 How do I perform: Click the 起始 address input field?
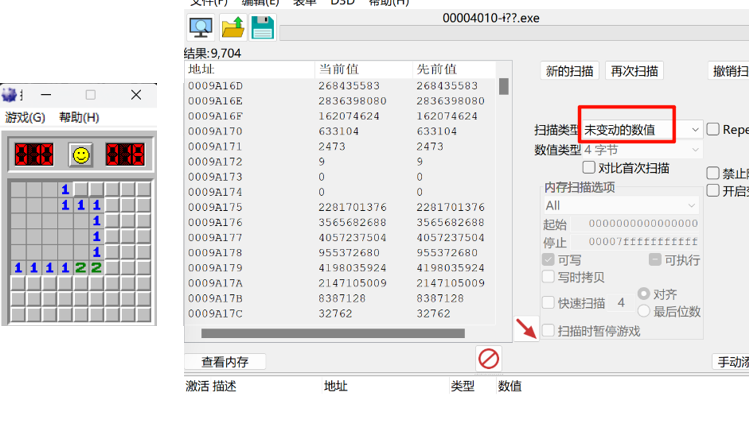tap(635, 224)
